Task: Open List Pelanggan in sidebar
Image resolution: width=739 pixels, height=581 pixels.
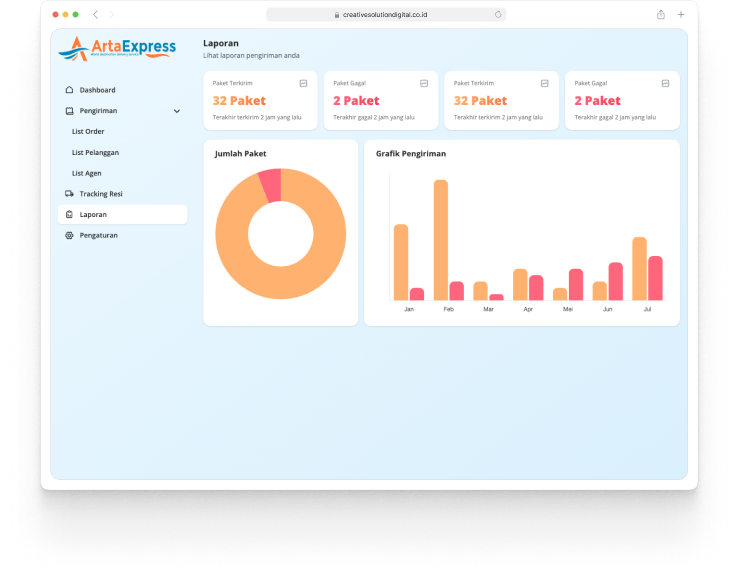Action: tap(95, 153)
